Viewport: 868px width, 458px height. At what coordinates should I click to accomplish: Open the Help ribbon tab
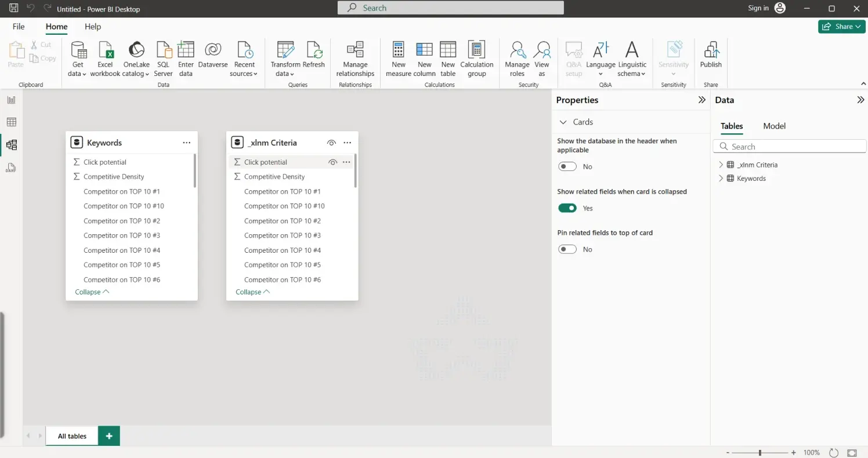point(93,27)
